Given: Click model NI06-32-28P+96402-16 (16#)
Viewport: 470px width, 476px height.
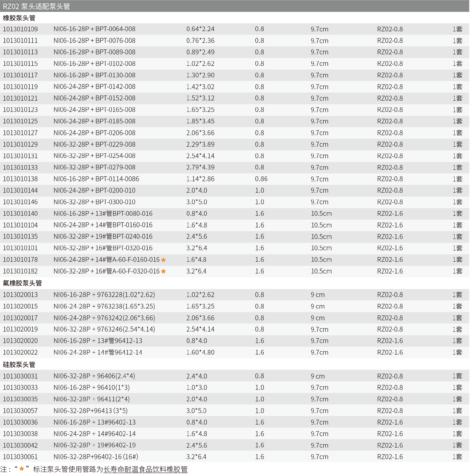Looking at the screenshot, I should (96, 457).
